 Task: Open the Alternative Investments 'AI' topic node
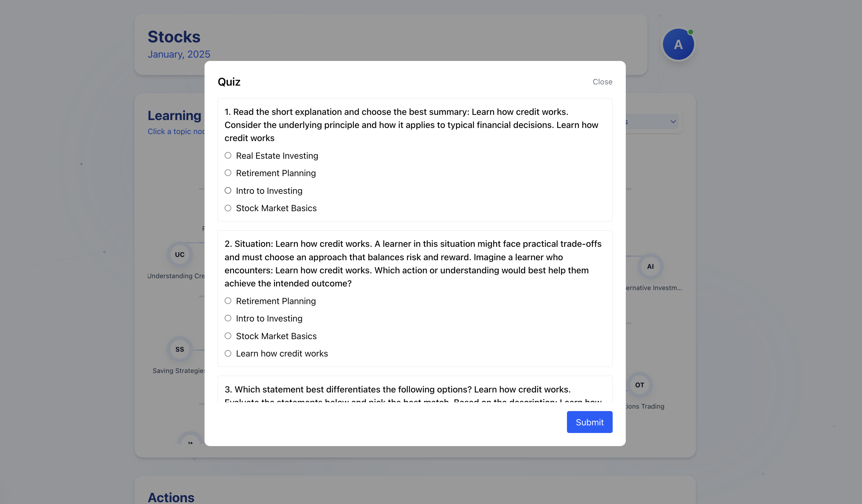point(650,266)
